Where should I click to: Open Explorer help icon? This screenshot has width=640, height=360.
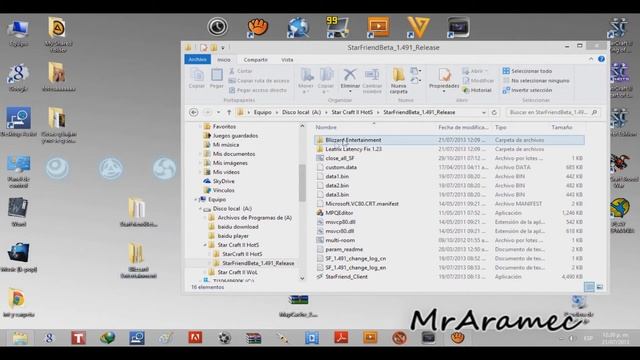(x=601, y=59)
